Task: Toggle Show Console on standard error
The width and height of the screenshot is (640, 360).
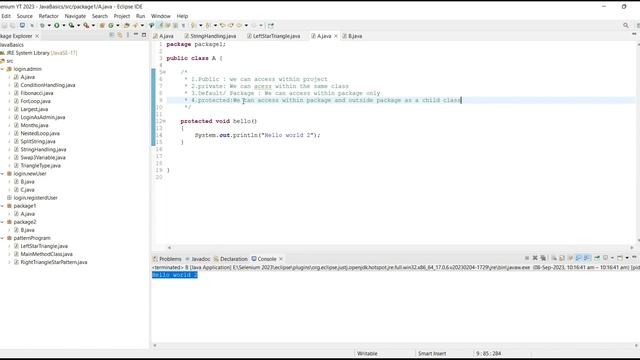Action: (x=587, y=258)
